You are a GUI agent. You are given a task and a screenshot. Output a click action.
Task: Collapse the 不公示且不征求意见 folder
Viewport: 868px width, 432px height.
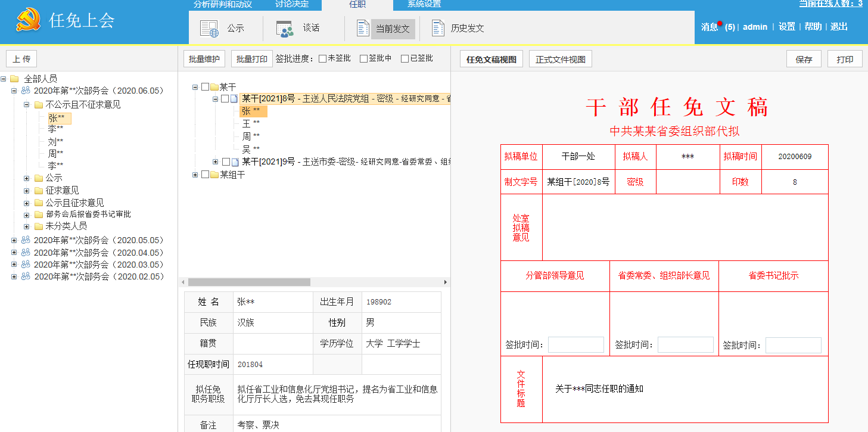27,105
